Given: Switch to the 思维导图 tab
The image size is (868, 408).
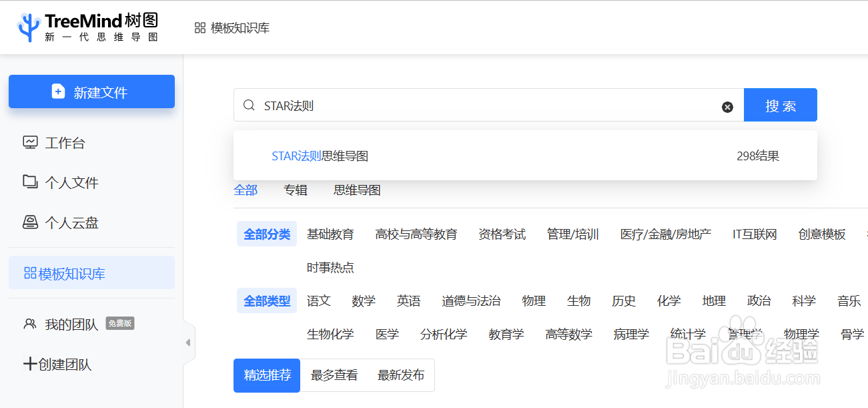Looking at the screenshot, I should (357, 190).
